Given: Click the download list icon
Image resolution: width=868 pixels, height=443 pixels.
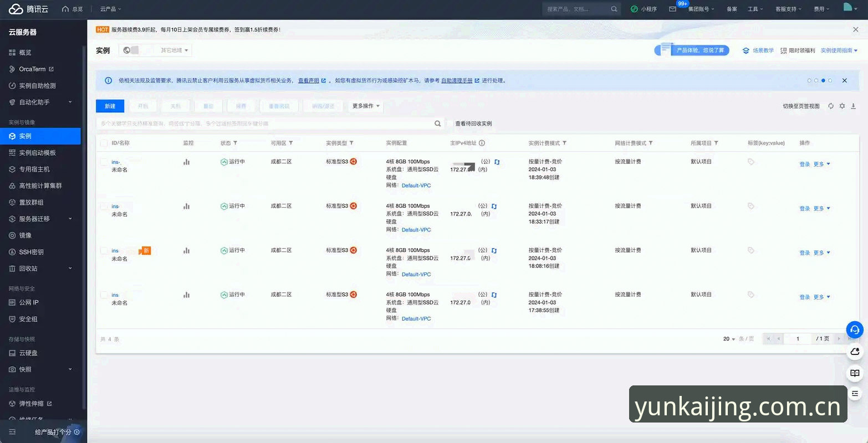Looking at the screenshot, I should [x=854, y=106].
